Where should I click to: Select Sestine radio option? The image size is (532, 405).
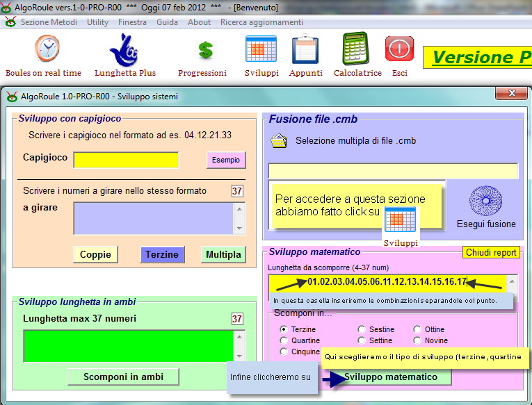point(362,329)
